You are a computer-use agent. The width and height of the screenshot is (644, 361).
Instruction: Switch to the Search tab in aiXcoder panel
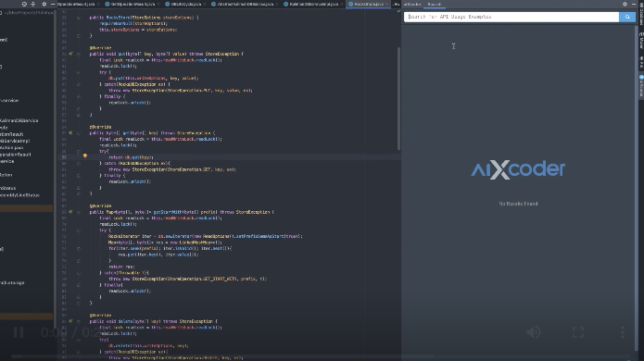point(434,4)
